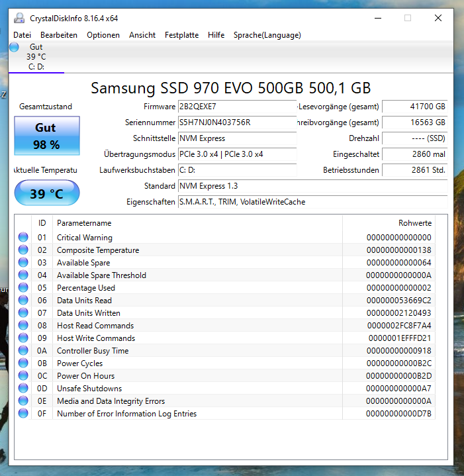Click raw value 0000001EFFFD21

pyautogui.click(x=400, y=338)
